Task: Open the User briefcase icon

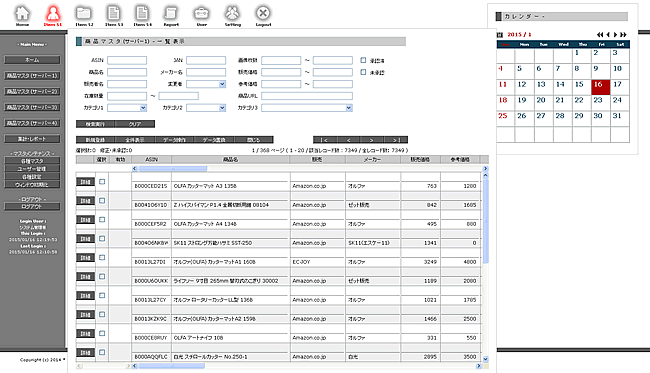Action: point(201,14)
